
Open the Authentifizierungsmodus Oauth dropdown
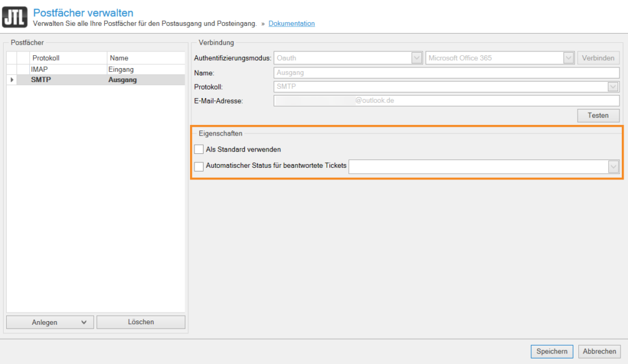click(417, 58)
